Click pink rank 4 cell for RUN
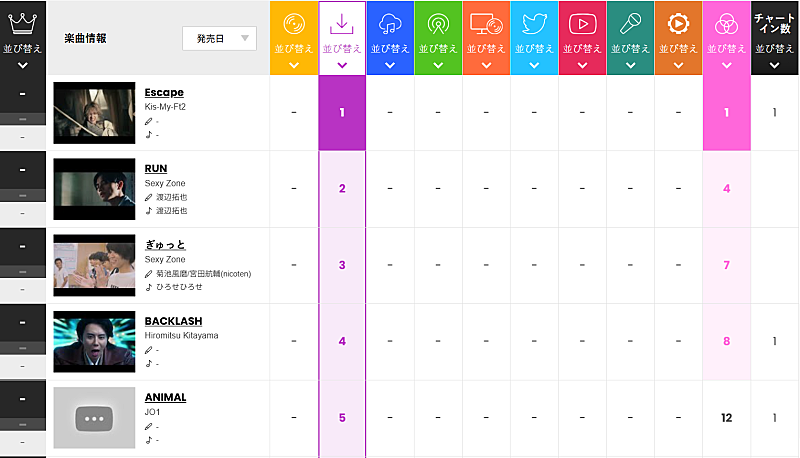This screenshot has width=800, height=458. (x=727, y=189)
